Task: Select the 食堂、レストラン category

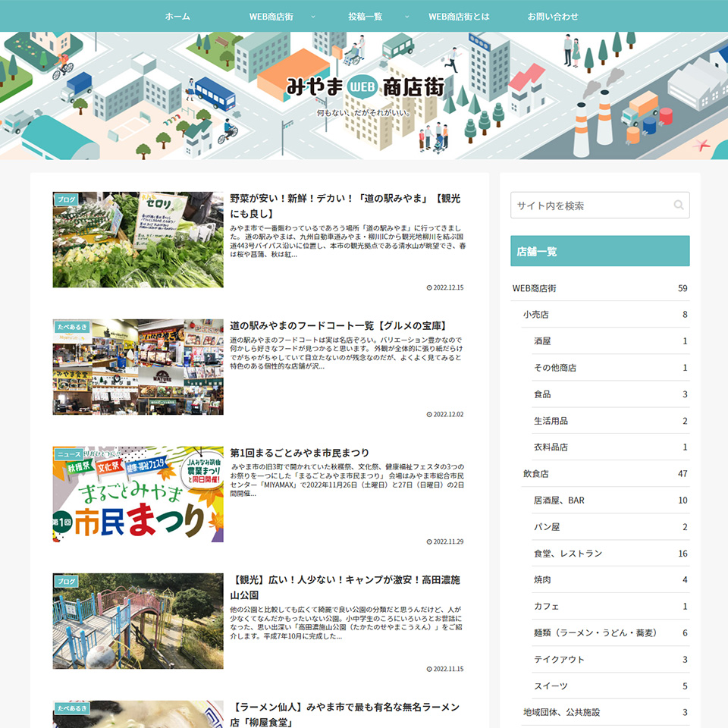Action: (x=568, y=554)
